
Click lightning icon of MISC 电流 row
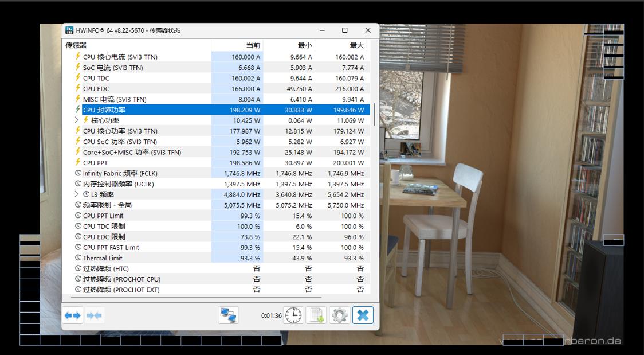click(77, 99)
